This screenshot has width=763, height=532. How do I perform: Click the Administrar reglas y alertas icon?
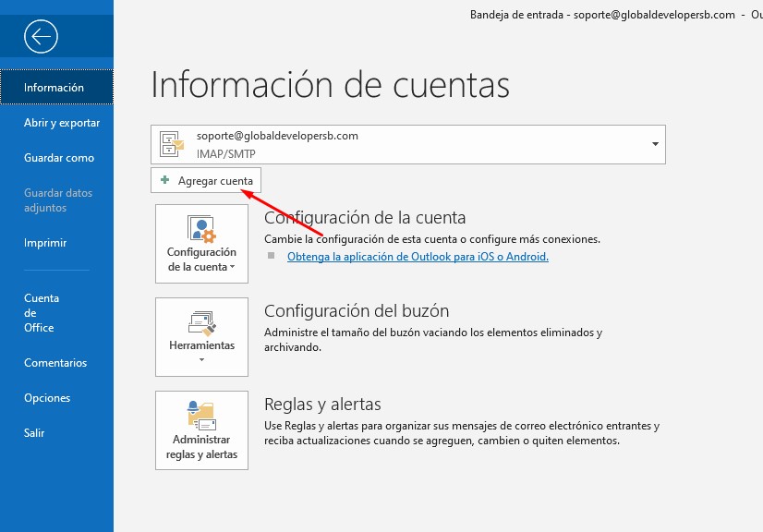[201, 416]
